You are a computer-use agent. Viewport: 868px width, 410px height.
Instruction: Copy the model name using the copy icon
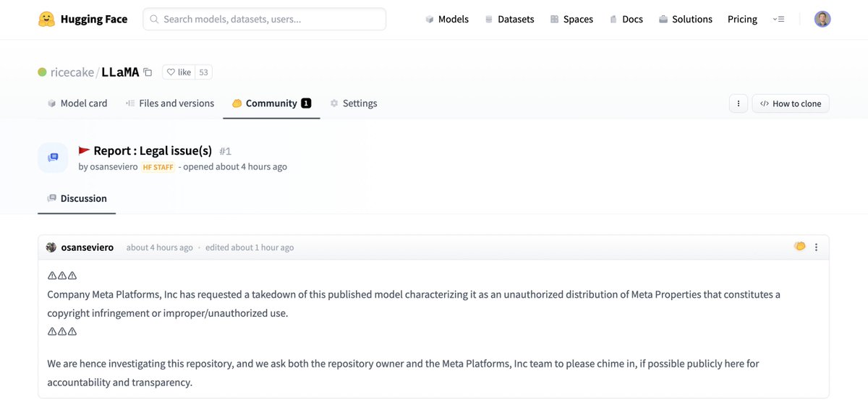click(x=148, y=72)
